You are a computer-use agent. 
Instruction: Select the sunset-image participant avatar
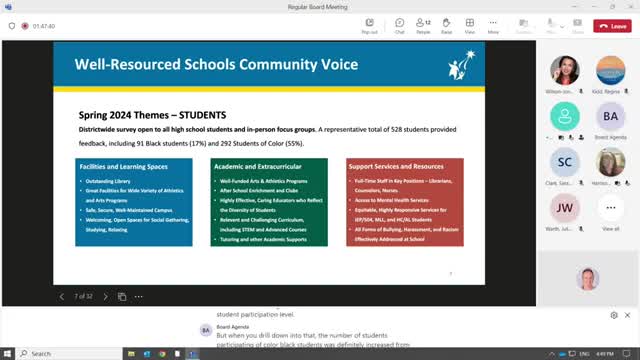(611, 71)
